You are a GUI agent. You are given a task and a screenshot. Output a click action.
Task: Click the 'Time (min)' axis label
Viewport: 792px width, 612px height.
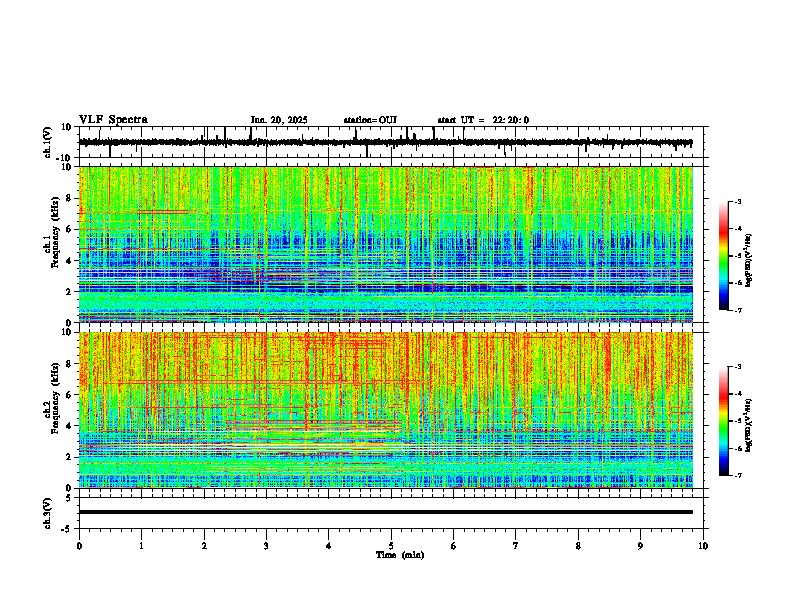(x=400, y=555)
